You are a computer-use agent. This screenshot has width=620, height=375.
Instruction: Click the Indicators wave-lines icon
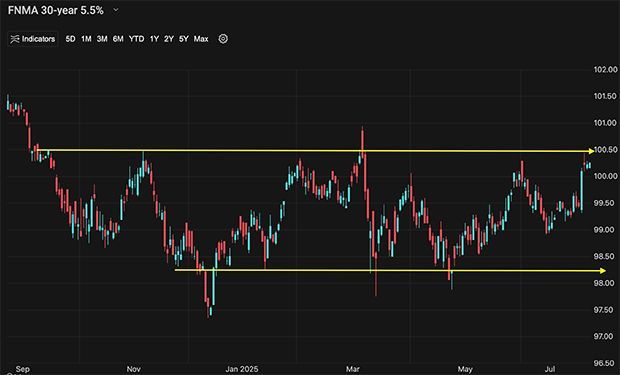[x=15, y=39]
